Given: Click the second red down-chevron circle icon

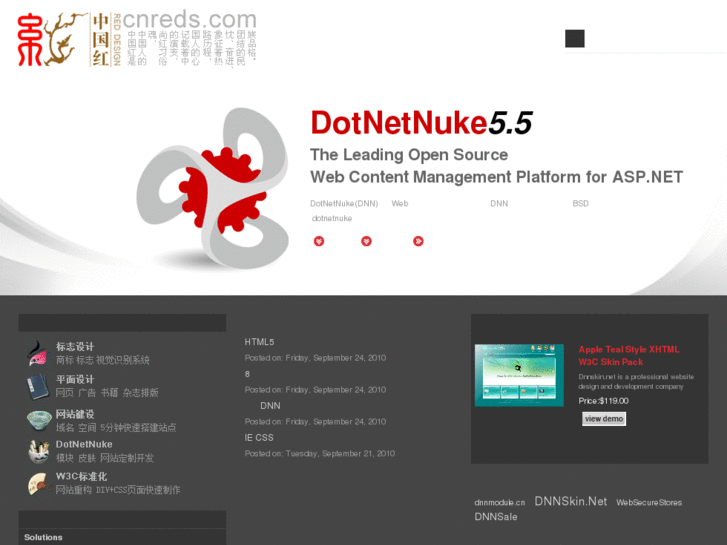Looking at the screenshot, I should pyautogui.click(x=366, y=241).
